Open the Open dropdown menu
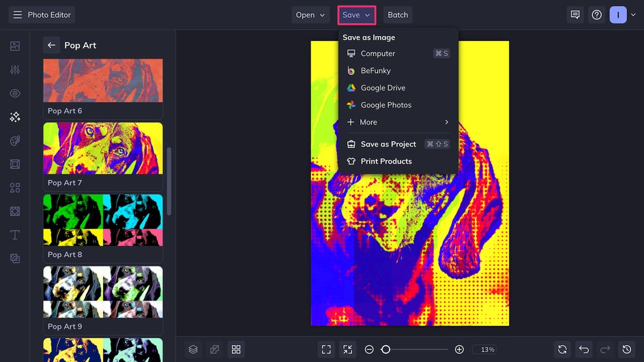 tap(310, 15)
